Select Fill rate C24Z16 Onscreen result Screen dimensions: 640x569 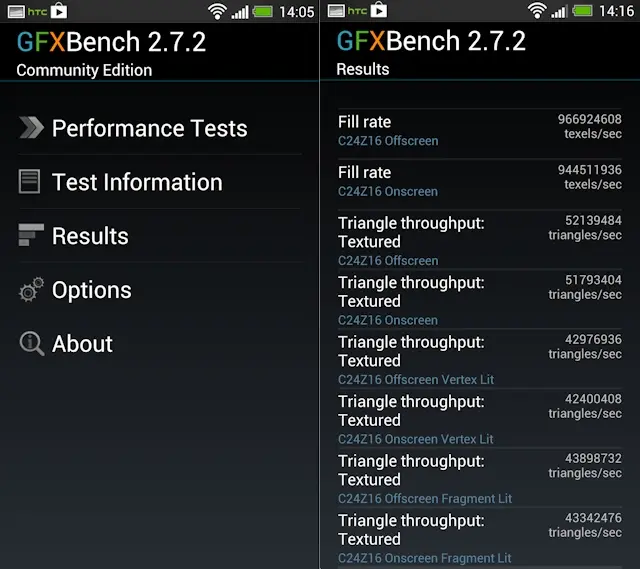(479, 181)
